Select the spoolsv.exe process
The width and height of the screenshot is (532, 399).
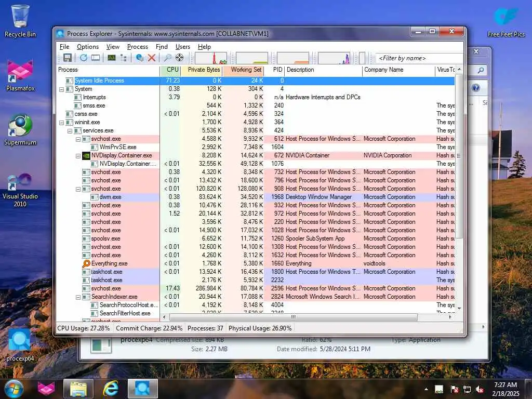tap(256, 238)
